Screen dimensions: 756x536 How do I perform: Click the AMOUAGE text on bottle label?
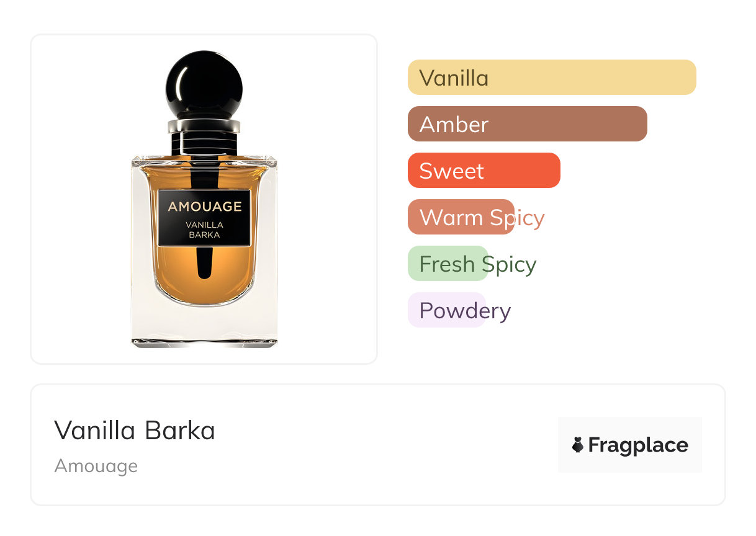click(204, 207)
